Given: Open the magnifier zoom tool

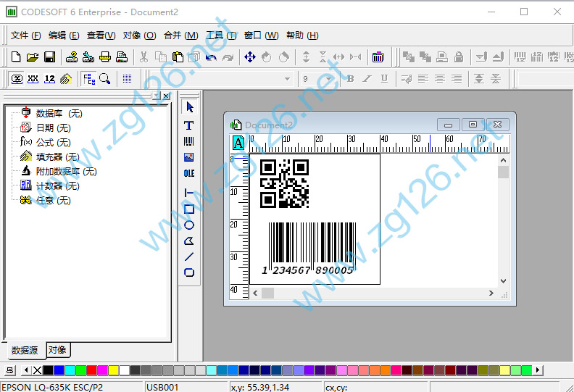Looking at the screenshot, I should click(105, 79).
